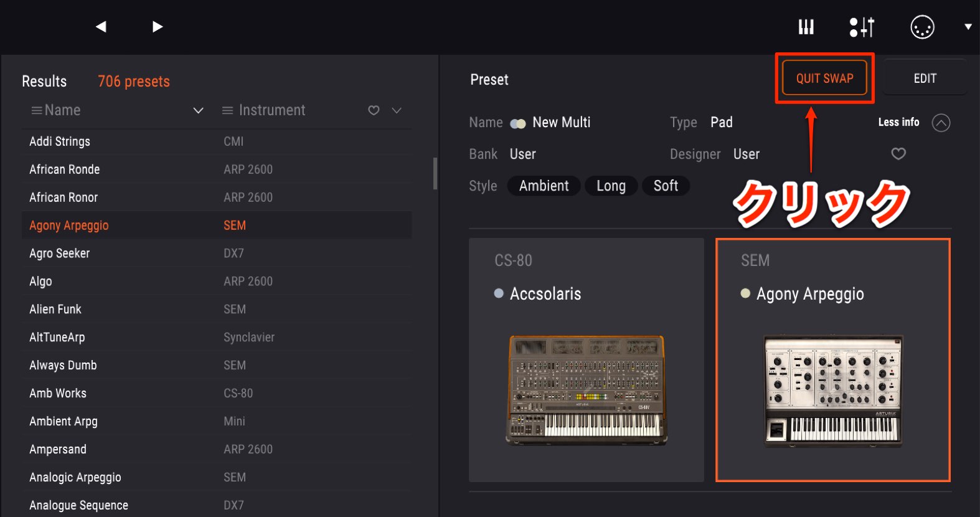The width and height of the screenshot is (980, 517).
Task: Open keyboard view via piano keys icon
Action: click(806, 27)
